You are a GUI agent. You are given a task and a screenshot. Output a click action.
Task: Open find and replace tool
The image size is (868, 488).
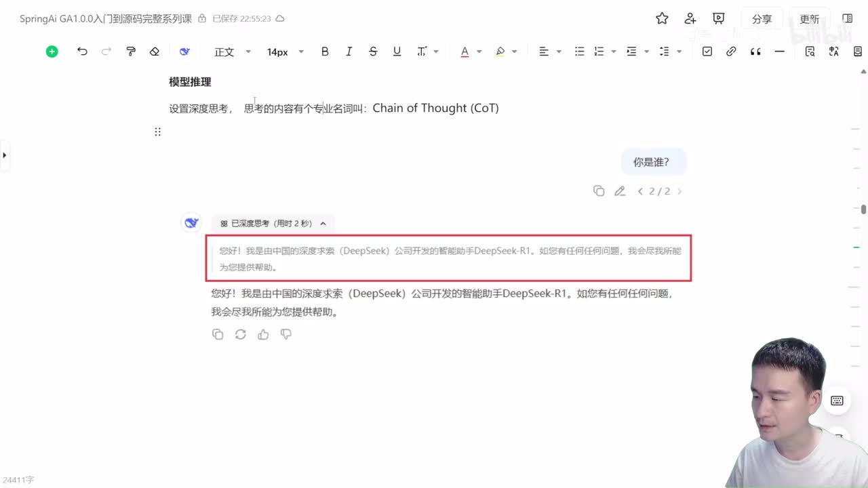810,52
